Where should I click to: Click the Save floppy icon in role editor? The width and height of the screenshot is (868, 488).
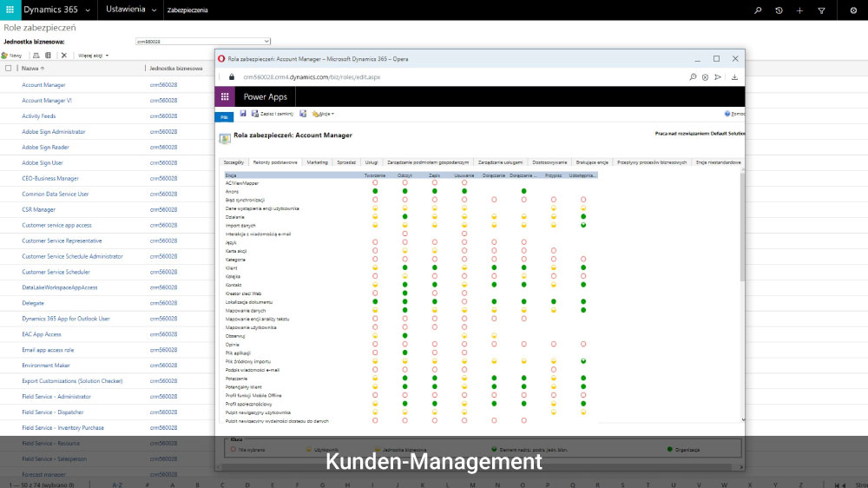point(242,114)
